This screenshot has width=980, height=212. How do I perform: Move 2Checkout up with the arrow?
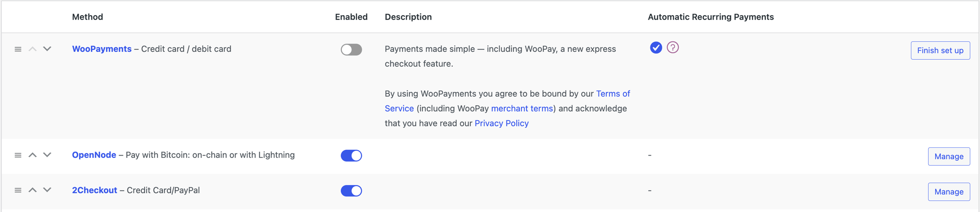(x=33, y=190)
